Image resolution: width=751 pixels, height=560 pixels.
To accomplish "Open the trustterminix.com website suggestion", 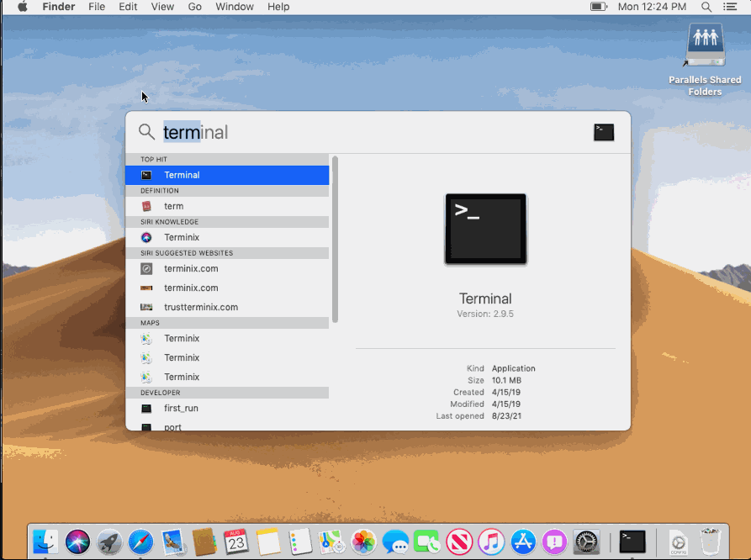I will pos(227,307).
